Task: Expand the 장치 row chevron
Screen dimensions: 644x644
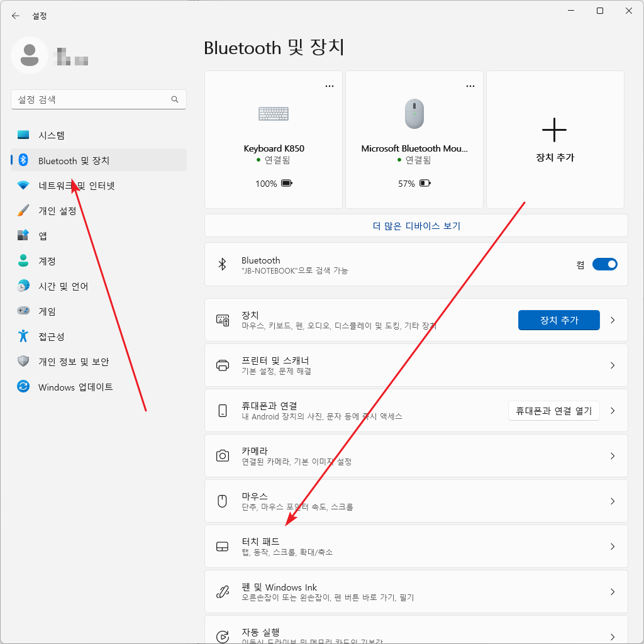Action: click(613, 320)
